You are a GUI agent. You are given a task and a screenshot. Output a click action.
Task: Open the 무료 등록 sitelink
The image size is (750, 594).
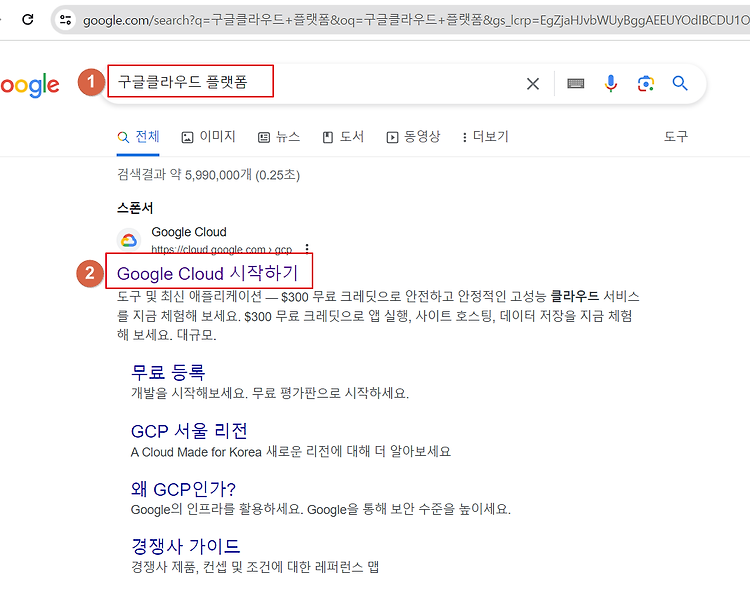(x=168, y=372)
